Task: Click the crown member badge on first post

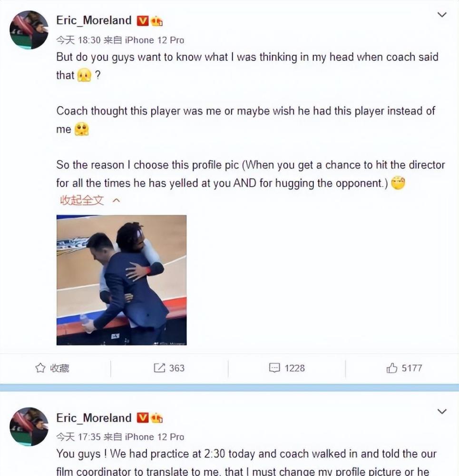Action: coord(156,20)
